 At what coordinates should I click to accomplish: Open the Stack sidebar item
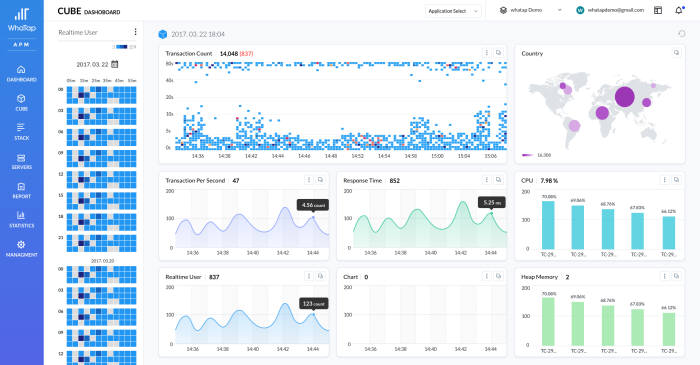21,132
